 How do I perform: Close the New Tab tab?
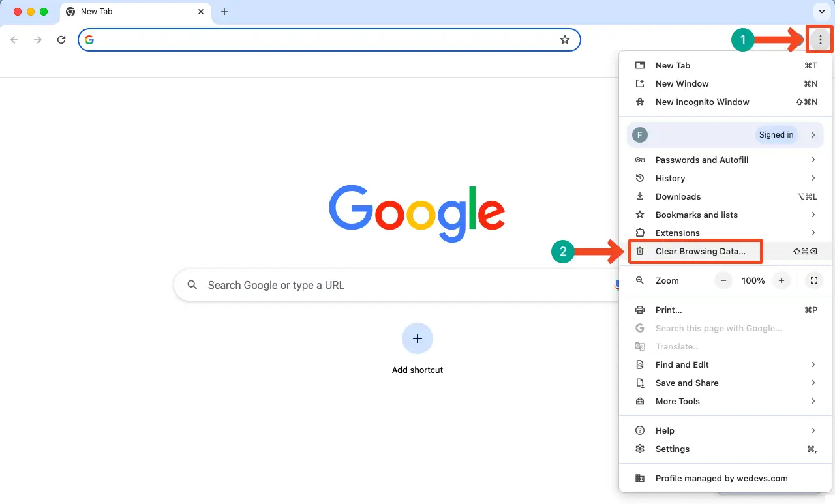tap(202, 12)
